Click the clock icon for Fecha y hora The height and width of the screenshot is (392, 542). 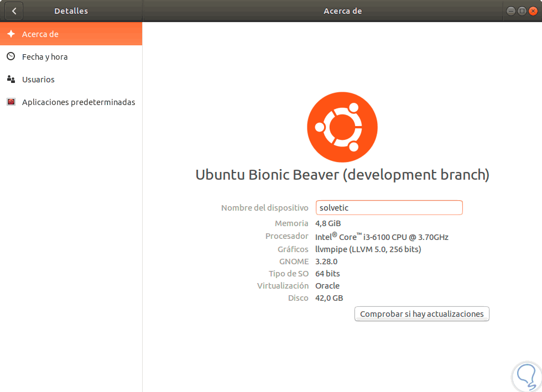[11, 56]
